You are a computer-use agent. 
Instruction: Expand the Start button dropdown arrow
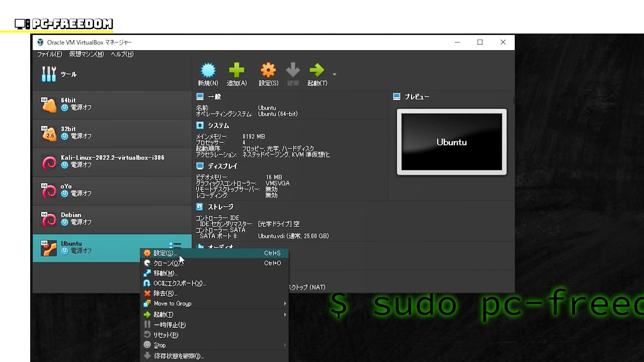click(x=334, y=74)
